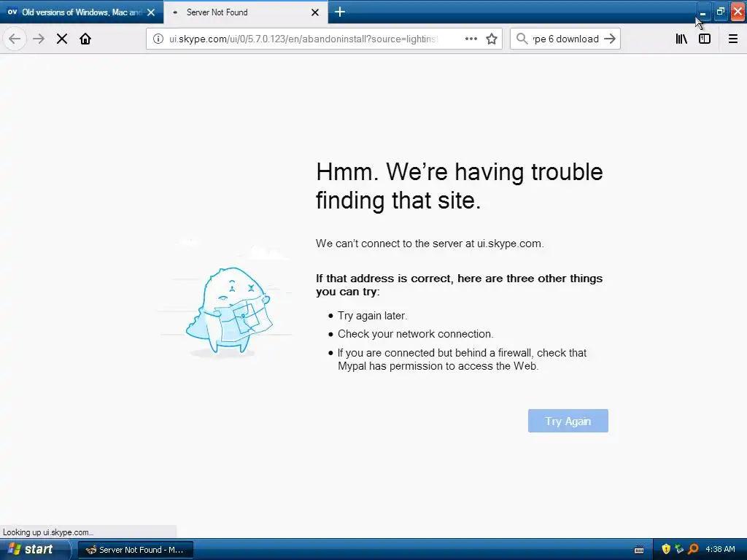Open the home page

click(x=85, y=39)
